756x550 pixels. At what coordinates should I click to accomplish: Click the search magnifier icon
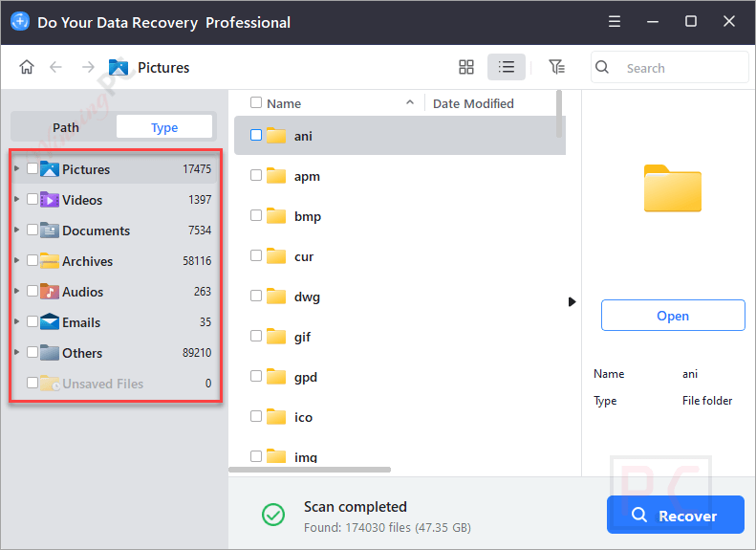coord(602,67)
